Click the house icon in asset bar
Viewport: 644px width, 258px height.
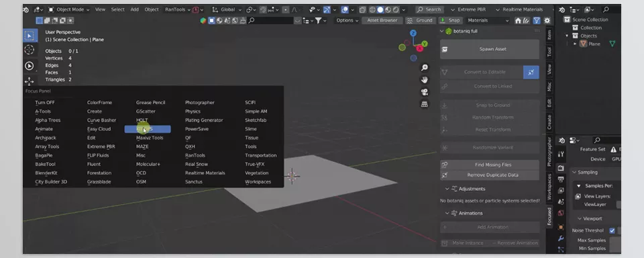pos(518,20)
